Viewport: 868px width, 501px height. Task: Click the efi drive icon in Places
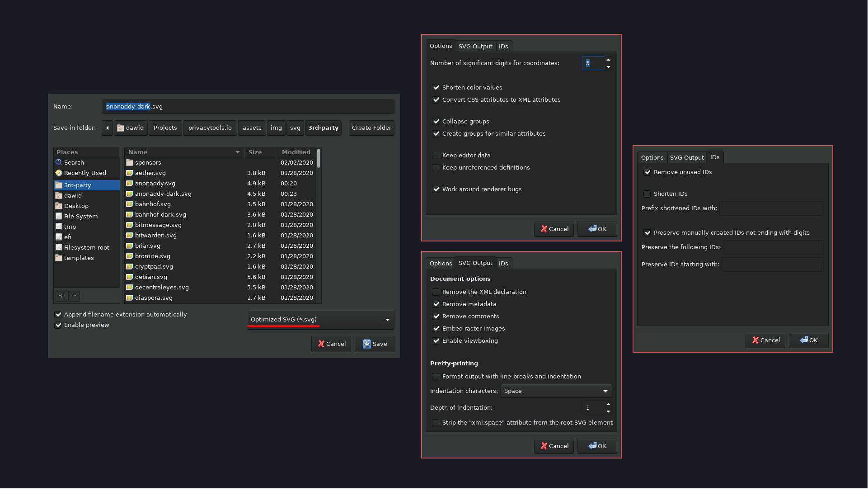(59, 237)
